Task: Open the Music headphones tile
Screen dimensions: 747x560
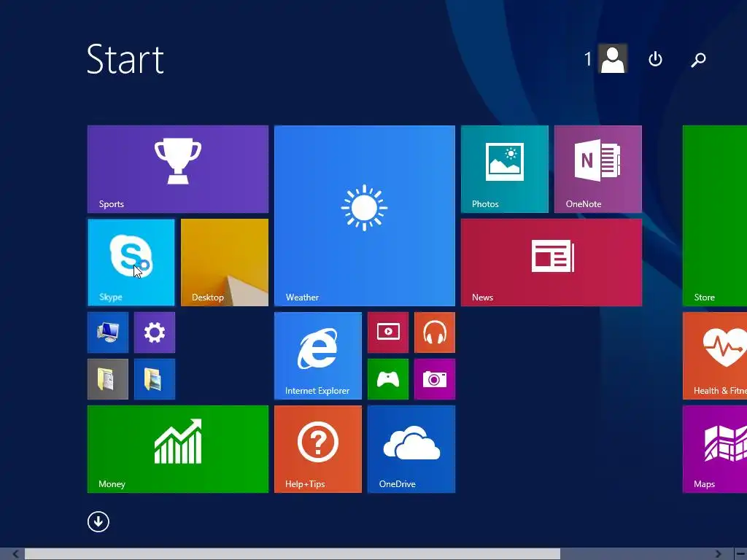Action: coord(435,332)
